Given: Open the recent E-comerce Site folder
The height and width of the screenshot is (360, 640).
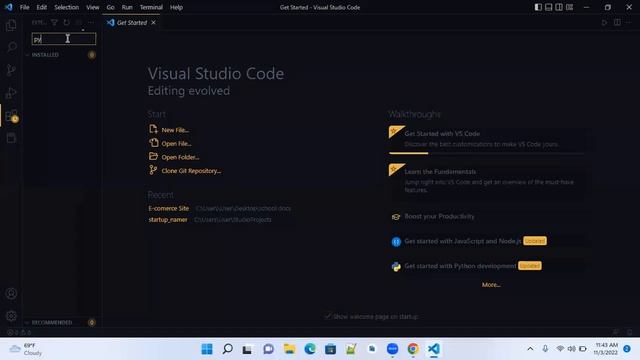Looking at the screenshot, I should (x=169, y=208).
